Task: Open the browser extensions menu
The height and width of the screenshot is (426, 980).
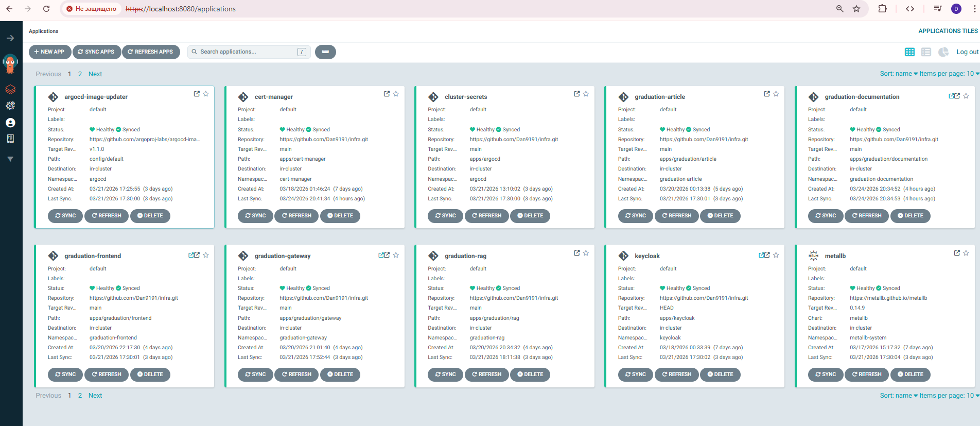Action: pyautogui.click(x=882, y=9)
